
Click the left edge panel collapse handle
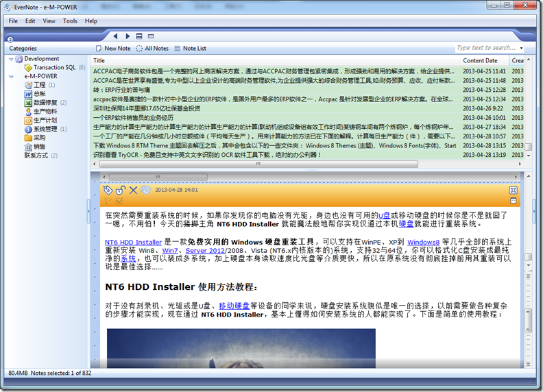pyautogui.click(x=88, y=210)
